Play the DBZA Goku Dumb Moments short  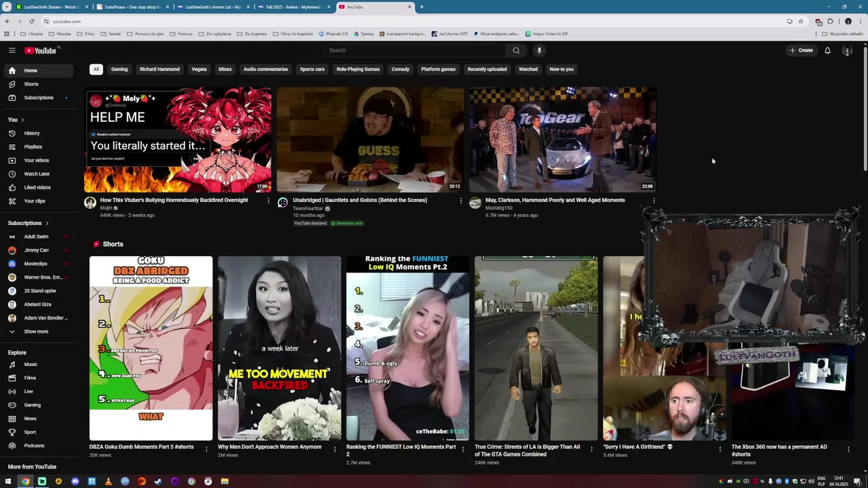151,348
